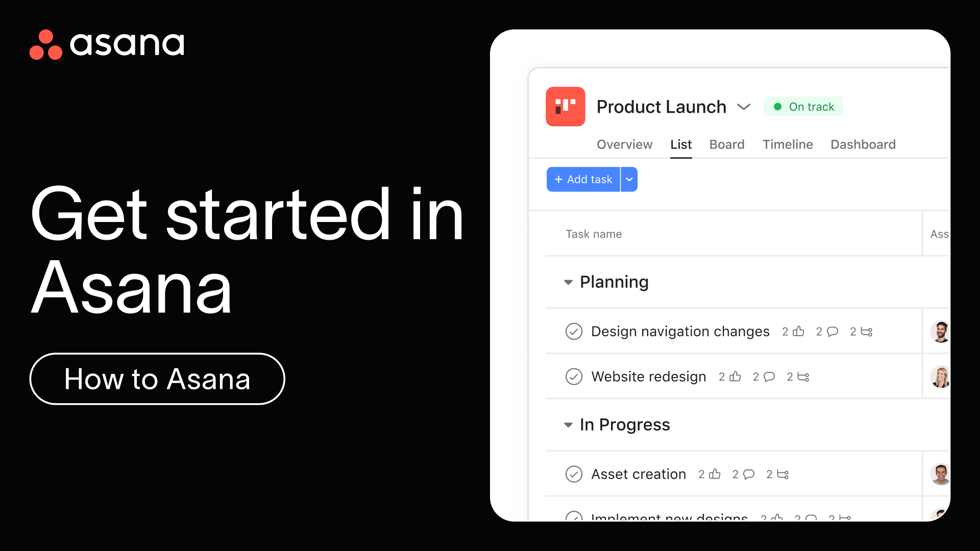Viewport: 980px width, 551px height.
Task: Open the Product Launch title dropdown chevron
Action: coord(744,107)
